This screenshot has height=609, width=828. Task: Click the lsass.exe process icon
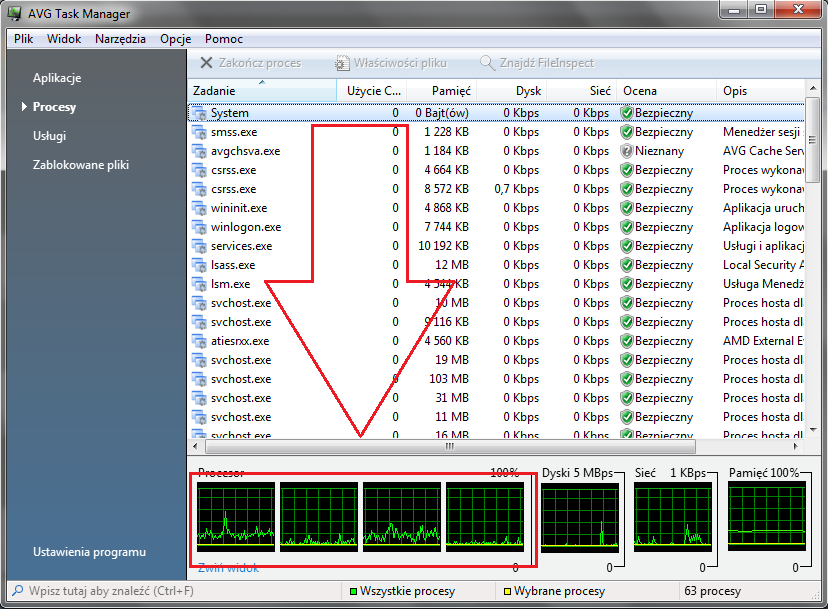click(x=199, y=265)
